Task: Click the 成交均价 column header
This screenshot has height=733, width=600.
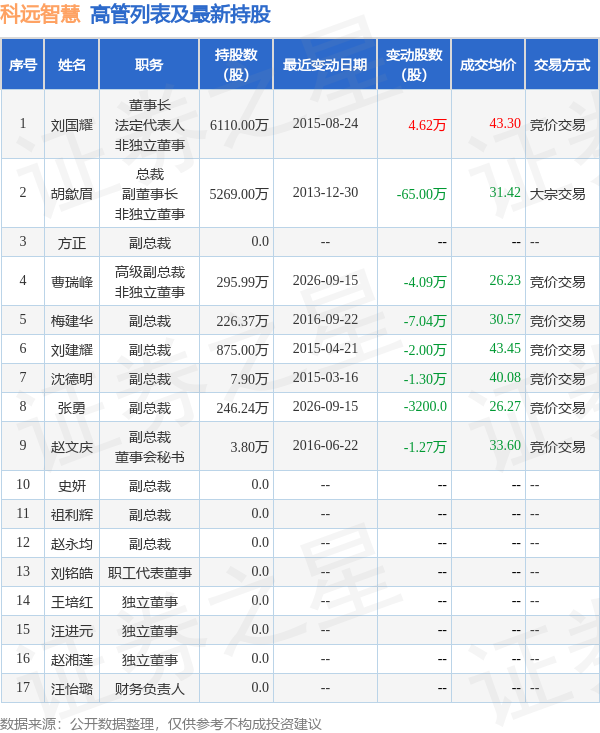Action: pyautogui.click(x=488, y=65)
